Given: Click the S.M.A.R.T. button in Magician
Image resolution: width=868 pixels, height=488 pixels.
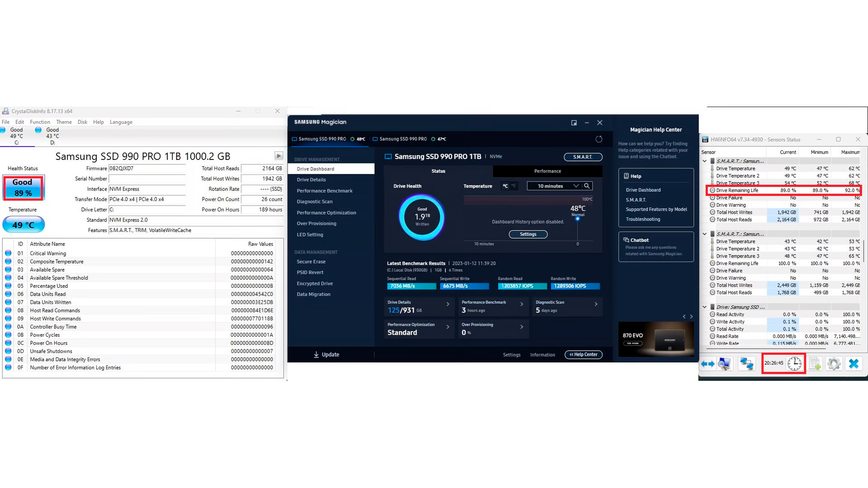Looking at the screenshot, I should pyautogui.click(x=583, y=157).
